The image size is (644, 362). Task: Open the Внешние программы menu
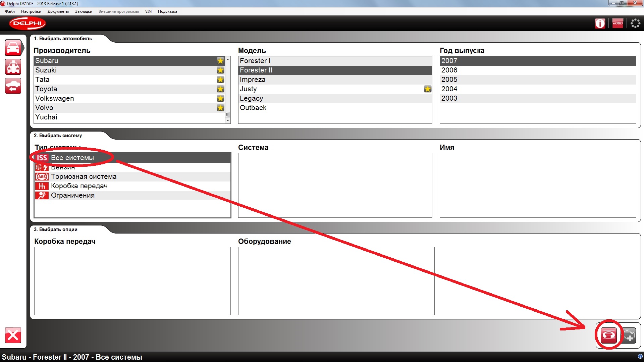[x=119, y=11]
